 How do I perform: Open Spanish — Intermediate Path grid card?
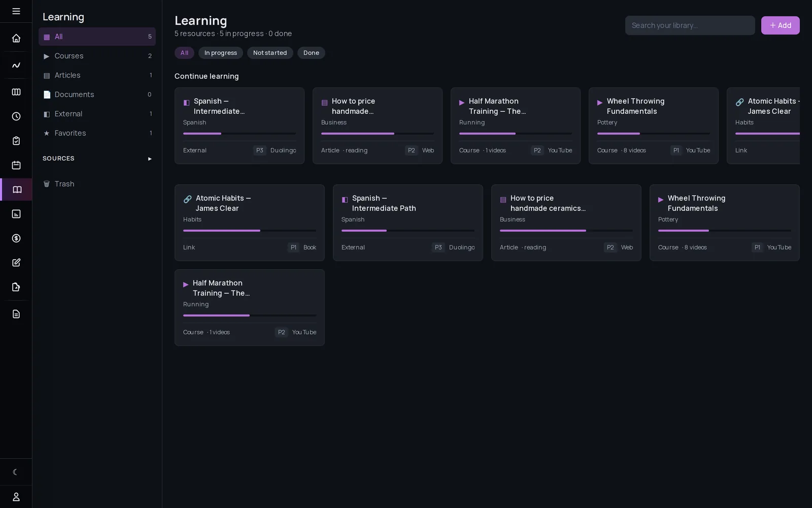pos(408,223)
